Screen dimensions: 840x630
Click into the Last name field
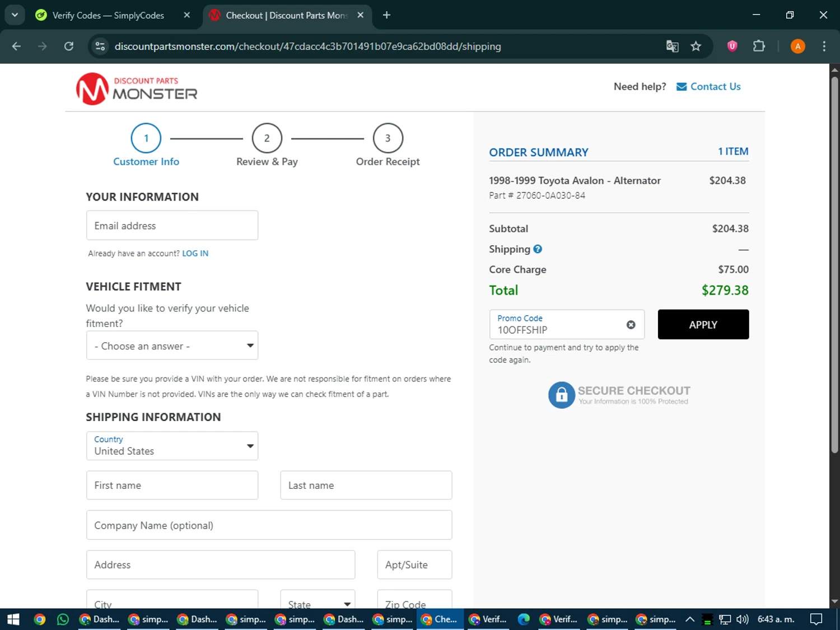366,485
